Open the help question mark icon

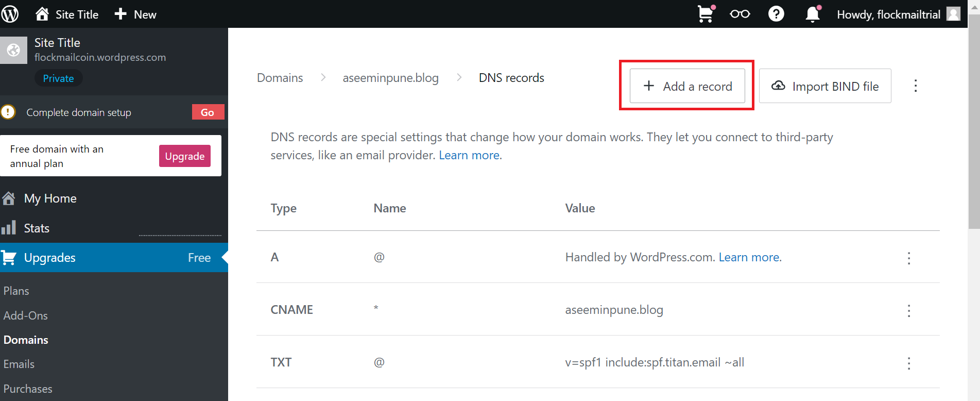(x=776, y=14)
